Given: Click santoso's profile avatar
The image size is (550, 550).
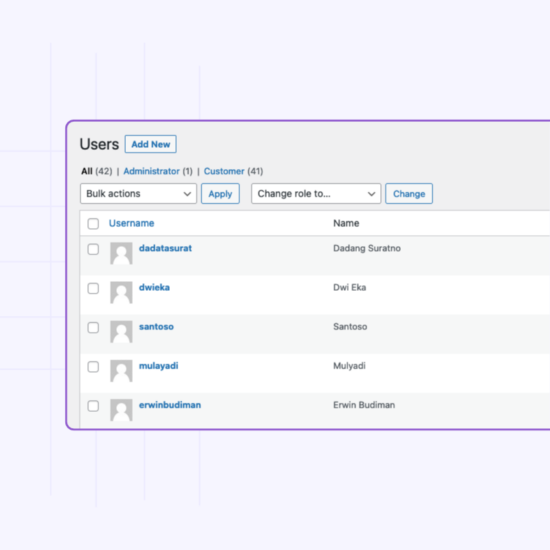Looking at the screenshot, I should click(x=121, y=332).
